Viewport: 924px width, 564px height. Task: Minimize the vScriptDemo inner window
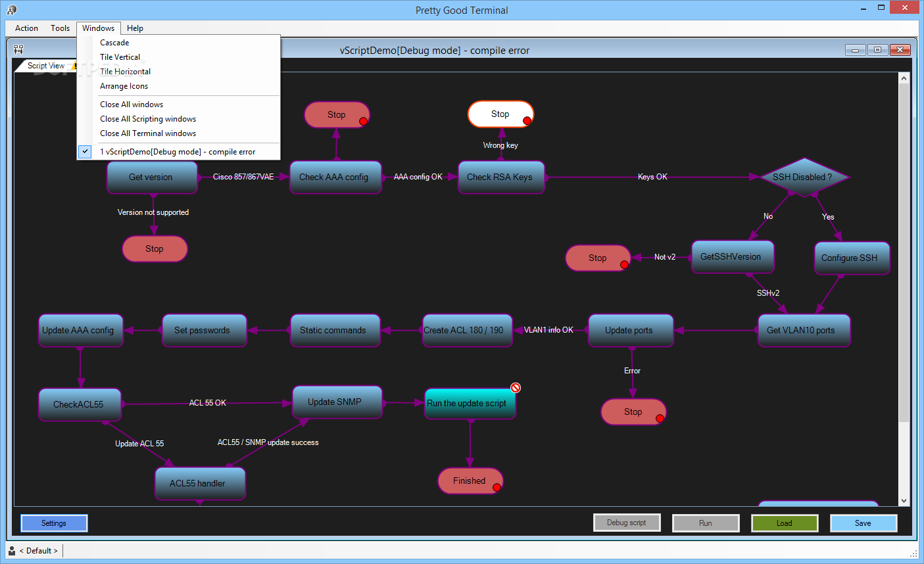[x=855, y=50]
